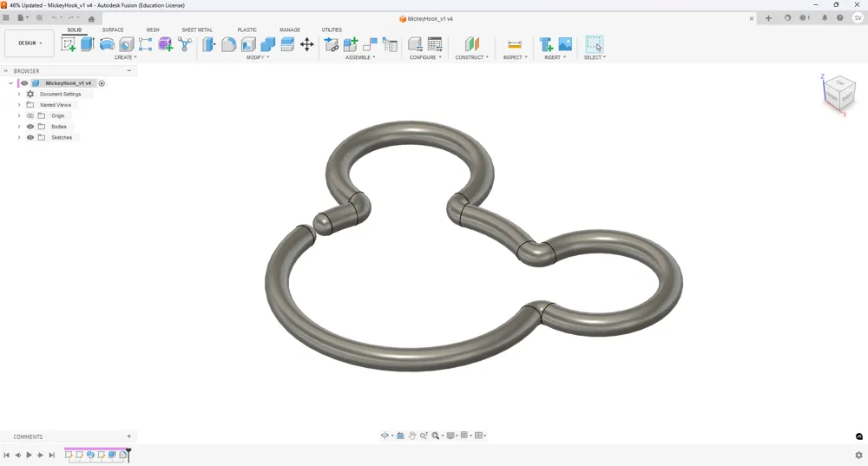This screenshot has width=868, height=466.
Task: Choose the Insert Derive icon
Action: tap(546, 44)
